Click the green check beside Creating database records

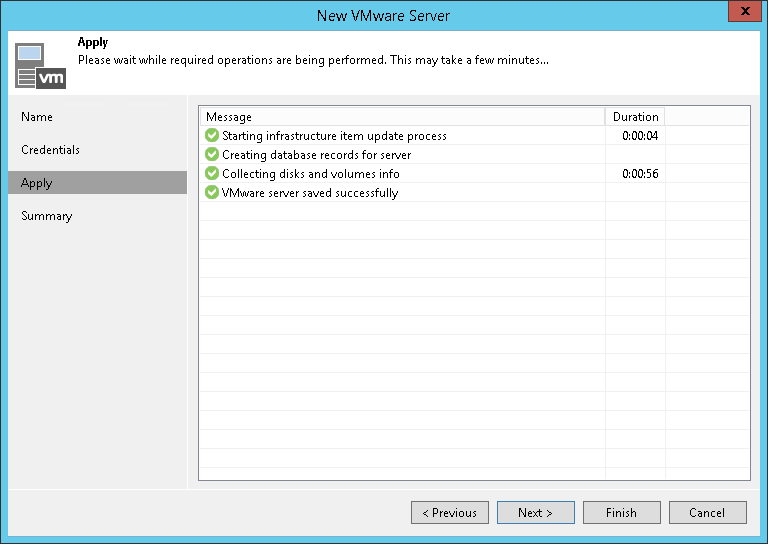pyautogui.click(x=212, y=154)
